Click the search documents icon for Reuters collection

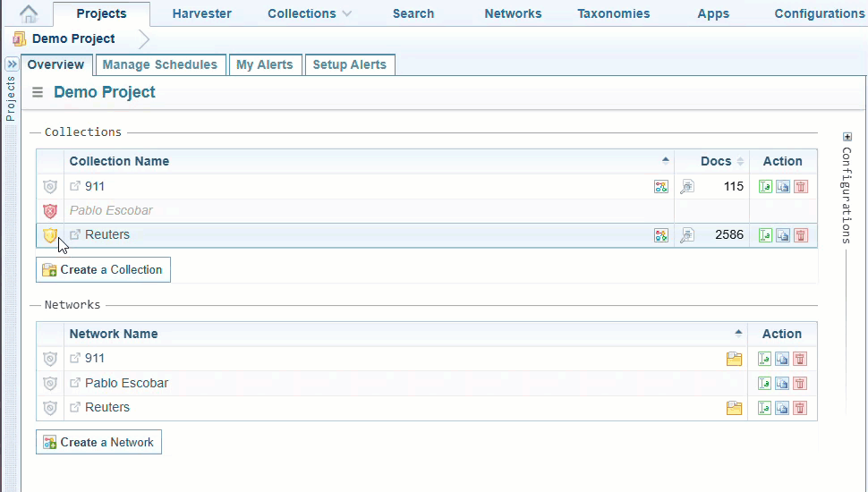tap(686, 235)
